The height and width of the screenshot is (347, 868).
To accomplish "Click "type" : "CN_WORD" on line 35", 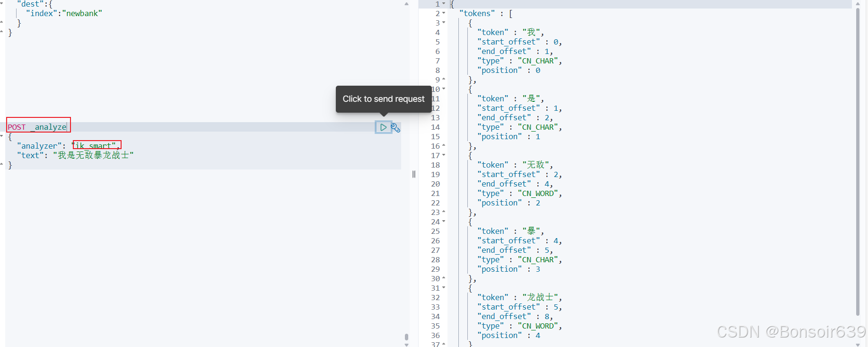I will coord(519,326).
